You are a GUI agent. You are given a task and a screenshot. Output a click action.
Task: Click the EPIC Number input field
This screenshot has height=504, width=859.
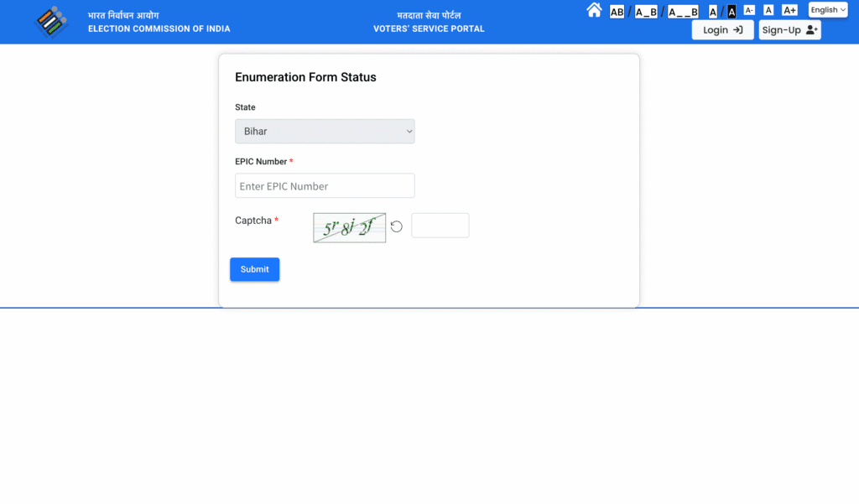(x=325, y=186)
